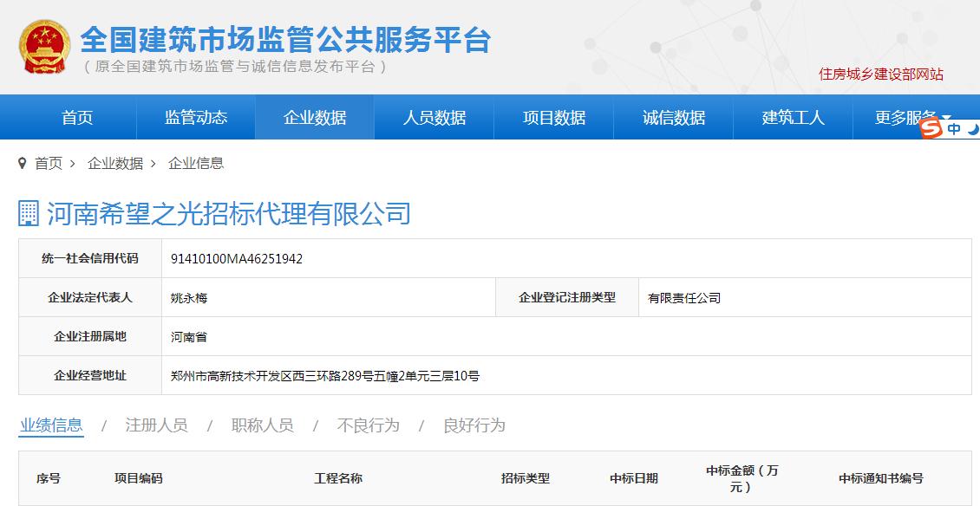Click the legal representative name 姚永梅
Image resolution: width=980 pixels, height=506 pixels.
point(189,298)
